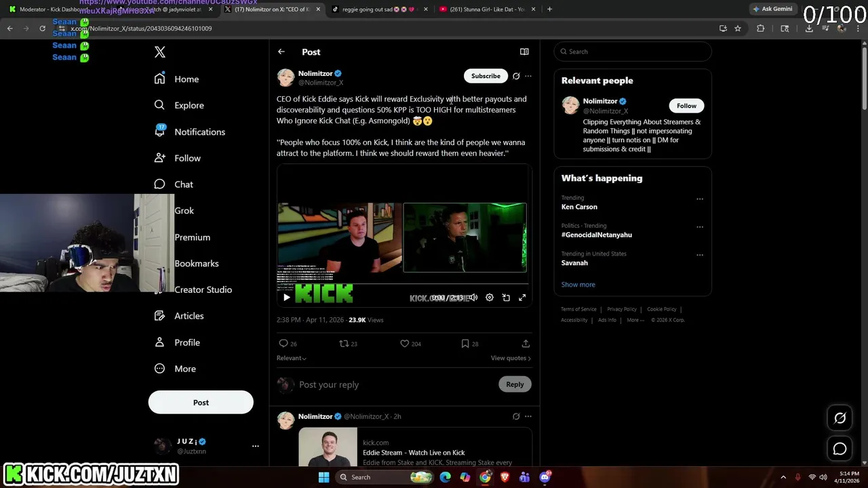The width and height of the screenshot is (868, 488).
Task: Click Grok icon on the 2h reply
Action: 516,416
